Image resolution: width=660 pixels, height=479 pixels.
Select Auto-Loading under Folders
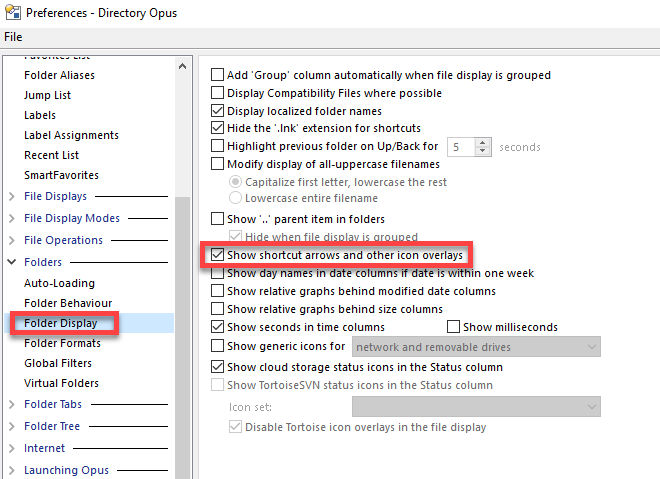coord(59,283)
